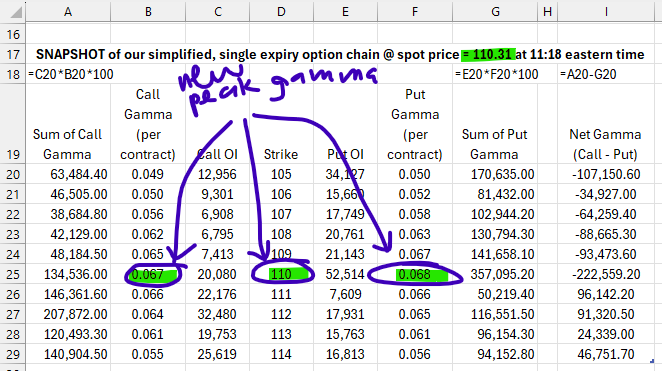Click call OI value 9,301

pos(217,194)
